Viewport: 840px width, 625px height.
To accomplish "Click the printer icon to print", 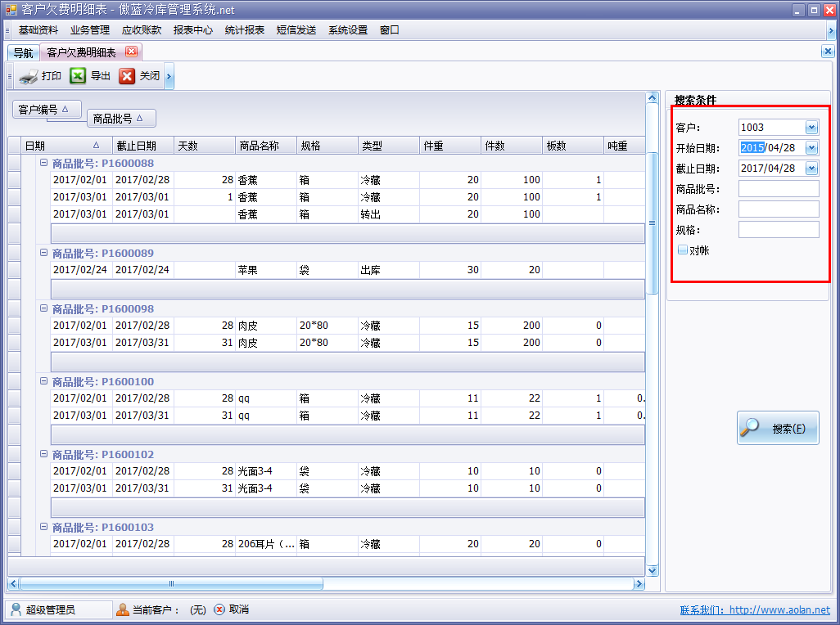I will coord(29,77).
